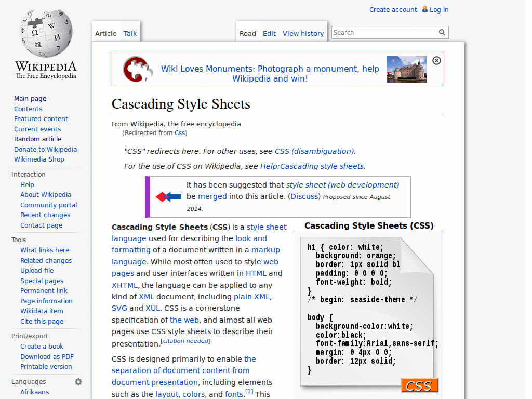Click the HTML link in article text

tap(256, 273)
